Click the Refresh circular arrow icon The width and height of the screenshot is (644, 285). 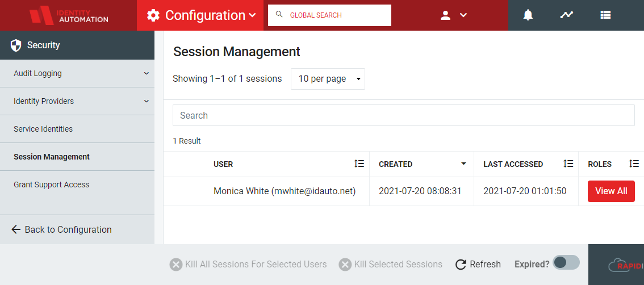pyautogui.click(x=461, y=265)
